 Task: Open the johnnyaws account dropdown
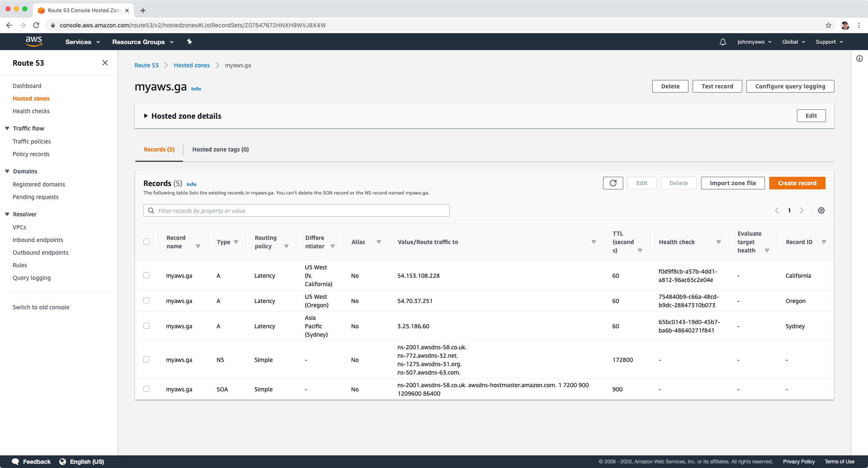[754, 42]
